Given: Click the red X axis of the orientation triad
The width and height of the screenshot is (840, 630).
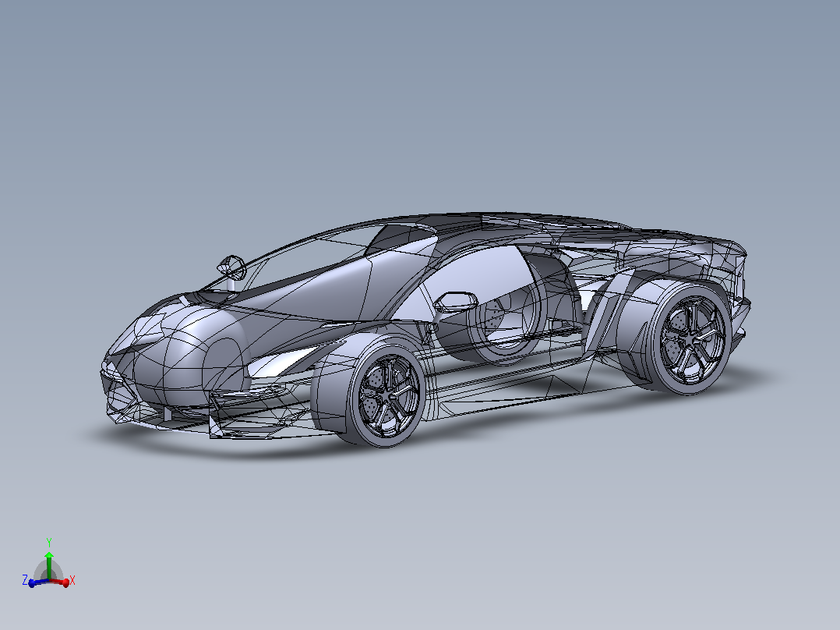Looking at the screenshot, I should pyautogui.click(x=59, y=581).
